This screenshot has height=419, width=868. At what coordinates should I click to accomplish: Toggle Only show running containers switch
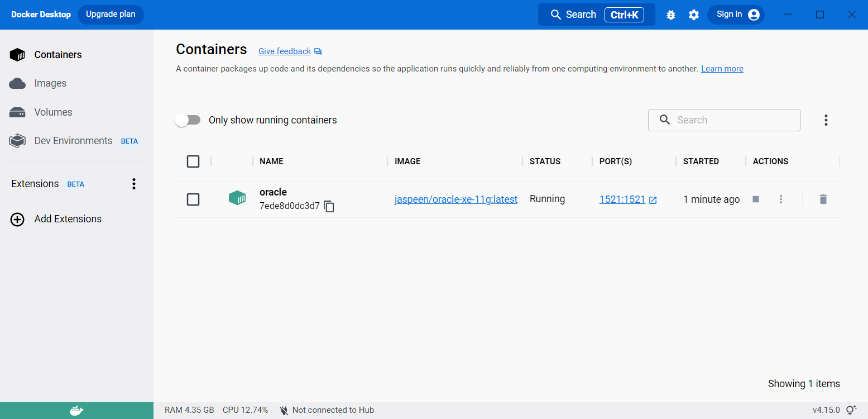click(188, 120)
